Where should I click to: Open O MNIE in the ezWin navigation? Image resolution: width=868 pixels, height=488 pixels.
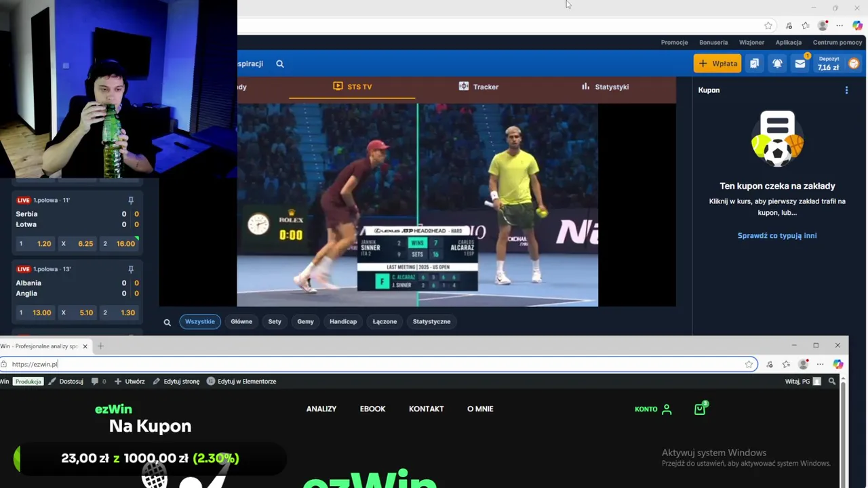click(480, 409)
